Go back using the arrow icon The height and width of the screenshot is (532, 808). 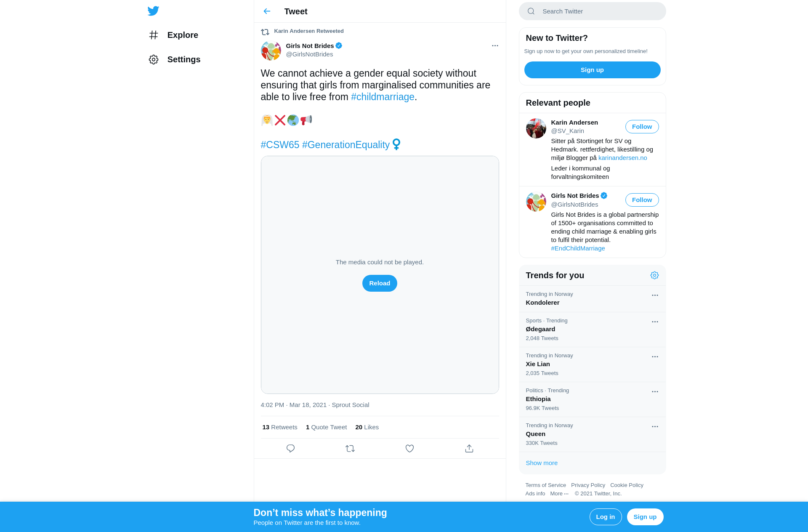point(267,11)
